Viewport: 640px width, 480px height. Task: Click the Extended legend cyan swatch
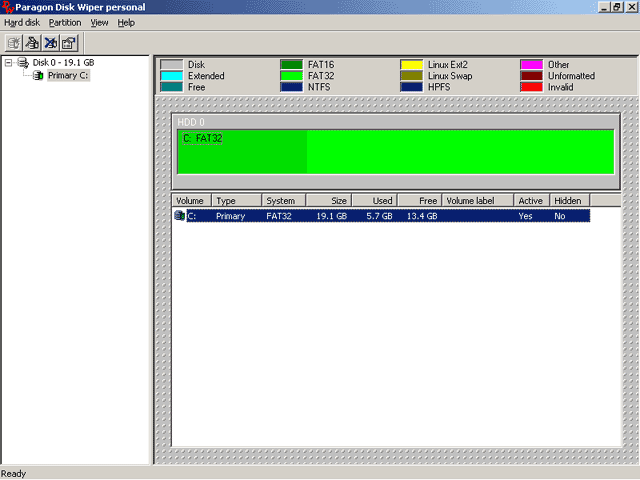[x=171, y=76]
